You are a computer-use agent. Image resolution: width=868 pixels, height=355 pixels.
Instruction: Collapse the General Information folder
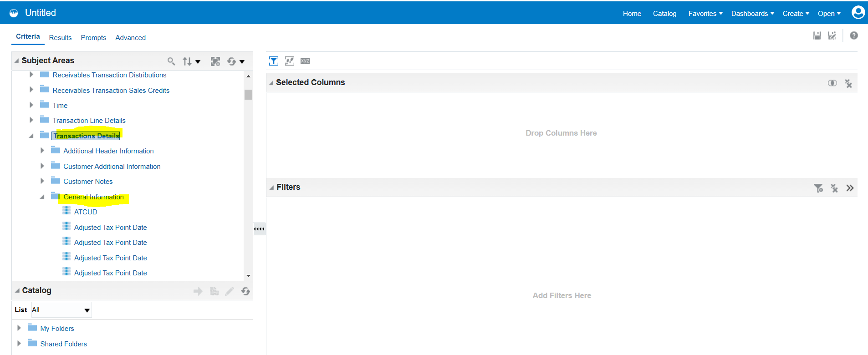(x=42, y=197)
